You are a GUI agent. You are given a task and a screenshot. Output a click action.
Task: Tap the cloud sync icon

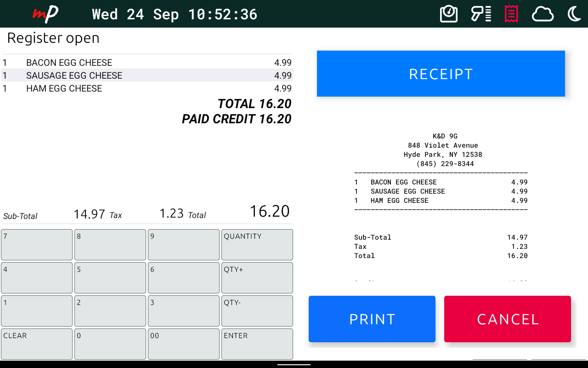(x=543, y=14)
